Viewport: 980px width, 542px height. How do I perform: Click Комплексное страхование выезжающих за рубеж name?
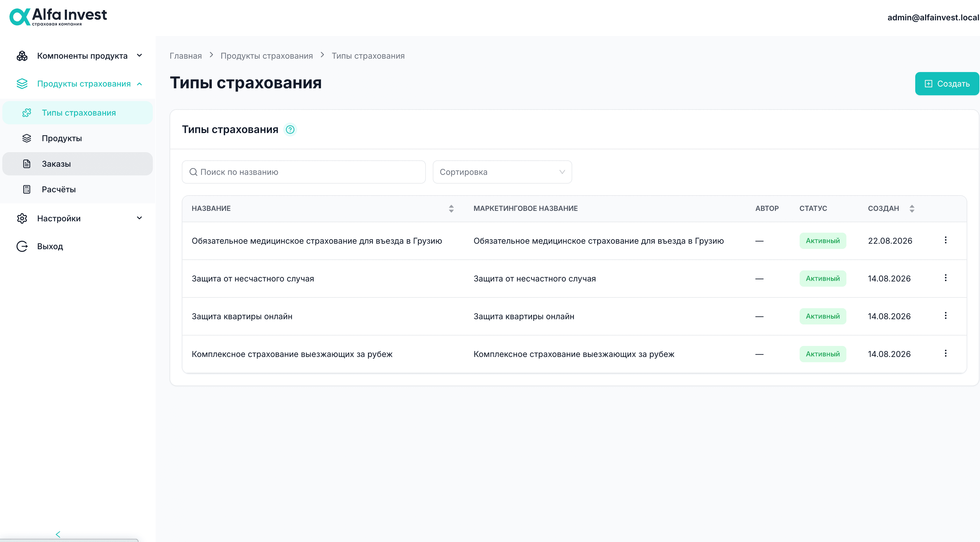point(292,354)
